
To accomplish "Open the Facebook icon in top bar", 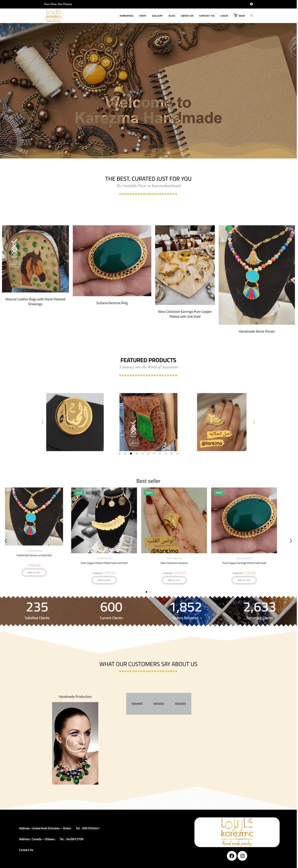I will tap(251, 4).
